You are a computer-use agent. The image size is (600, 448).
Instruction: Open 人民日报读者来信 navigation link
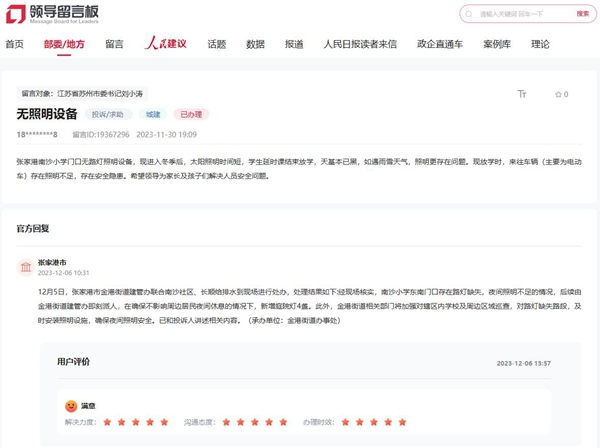[360, 44]
